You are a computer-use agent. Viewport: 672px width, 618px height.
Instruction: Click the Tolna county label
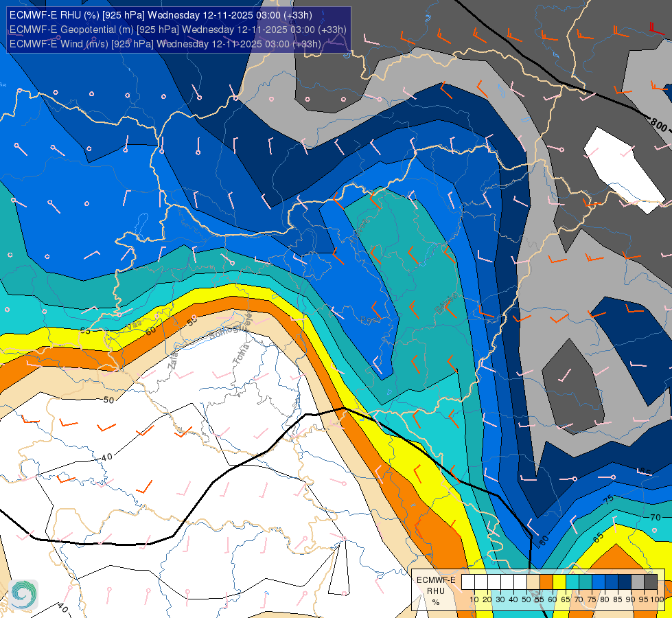pyautogui.click(x=241, y=355)
